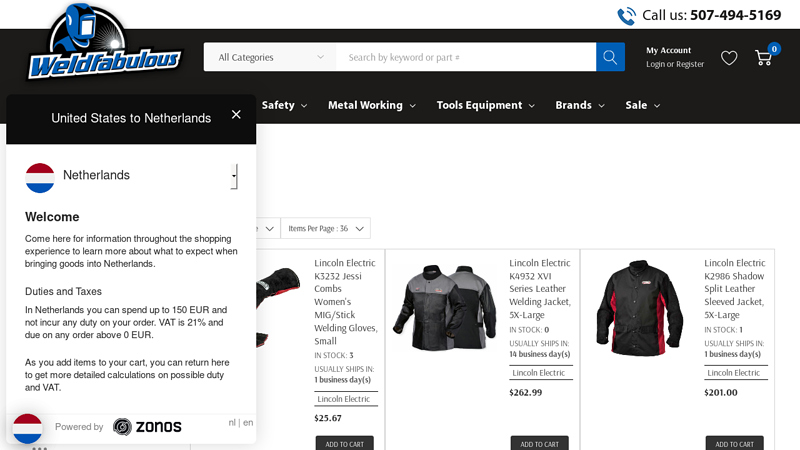The image size is (800, 450).
Task: Open K3232 Jessi Combs Welding Gloves title
Action: [345, 302]
